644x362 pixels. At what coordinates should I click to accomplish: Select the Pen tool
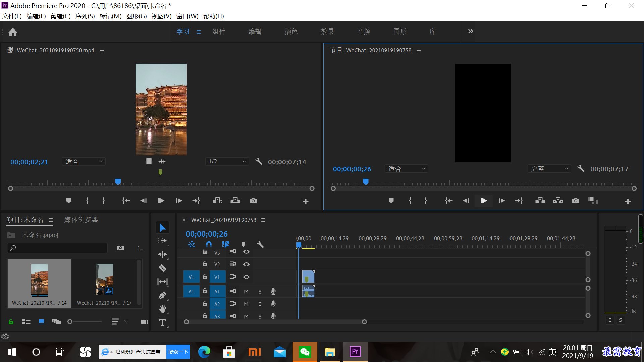(162, 295)
